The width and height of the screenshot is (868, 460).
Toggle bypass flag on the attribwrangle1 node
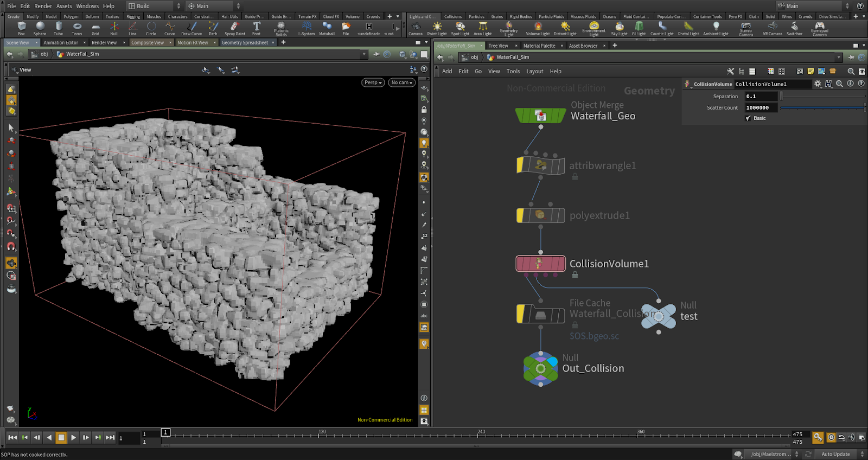pyautogui.click(x=520, y=165)
